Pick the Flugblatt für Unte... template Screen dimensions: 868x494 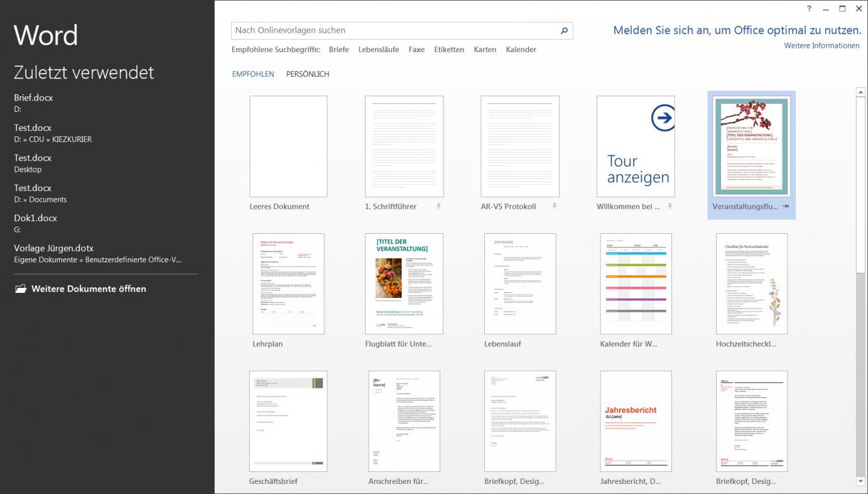pyautogui.click(x=404, y=284)
